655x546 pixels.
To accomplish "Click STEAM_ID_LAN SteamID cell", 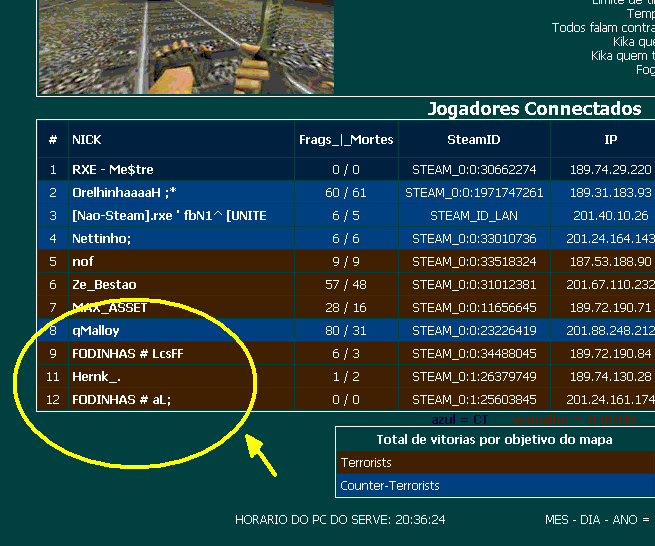I will 474,215.
